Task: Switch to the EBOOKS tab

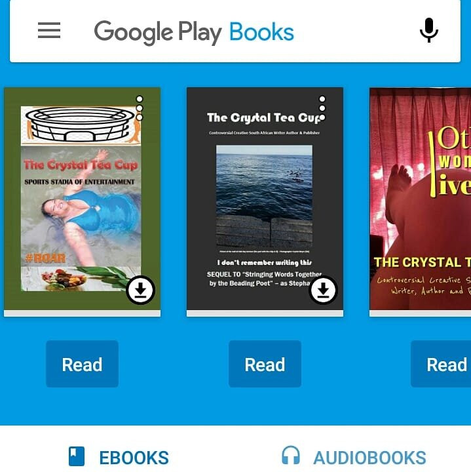Action: (119, 456)
